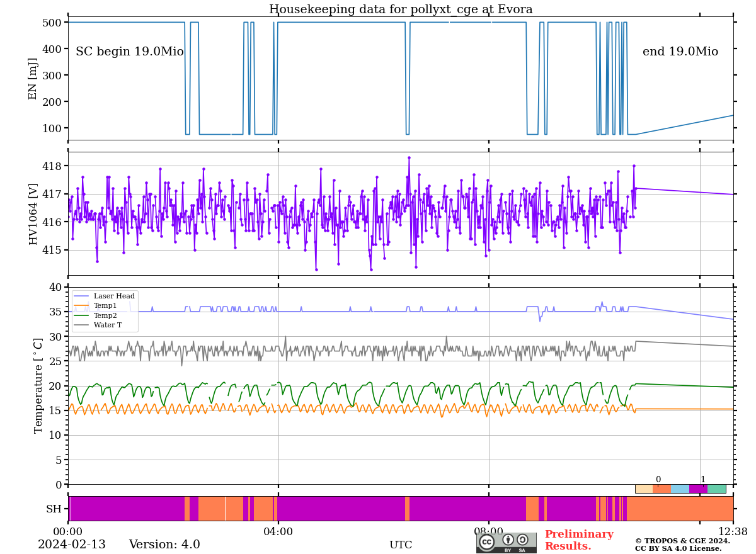The image size is (756, 554).
Task: Click the 'UTC' axis label
Action: pos(401,545)
